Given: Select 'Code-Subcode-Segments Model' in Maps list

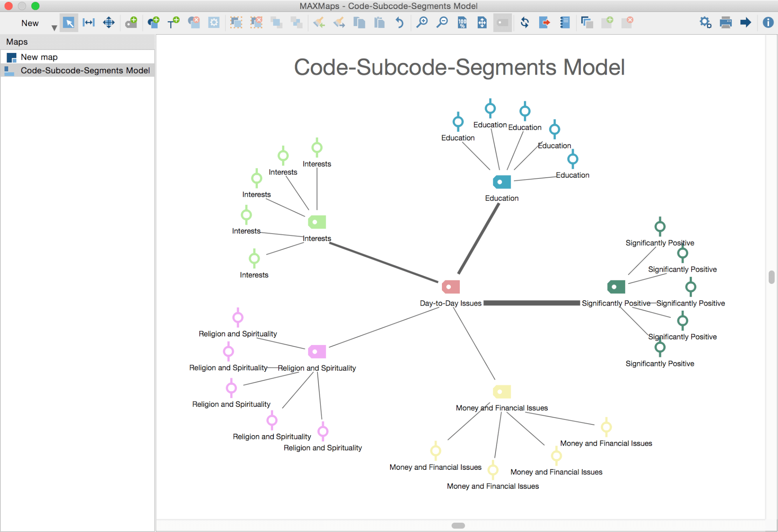Looking at the screenshot, I should point(78,70).
